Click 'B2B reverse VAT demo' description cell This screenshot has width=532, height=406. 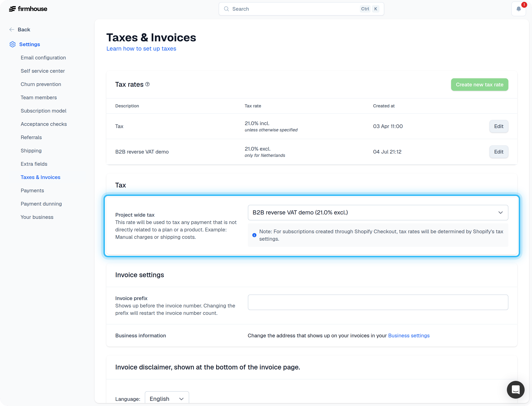click(142, 152)
